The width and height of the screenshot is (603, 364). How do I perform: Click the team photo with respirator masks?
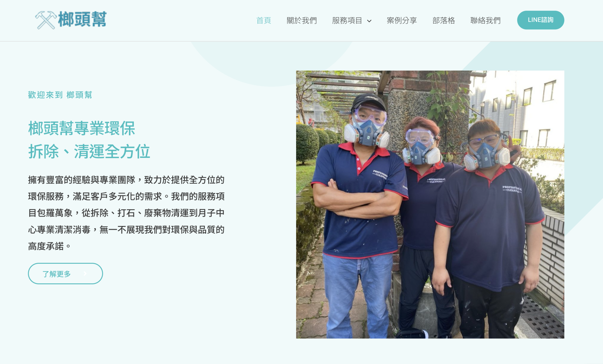coord(430,204)
